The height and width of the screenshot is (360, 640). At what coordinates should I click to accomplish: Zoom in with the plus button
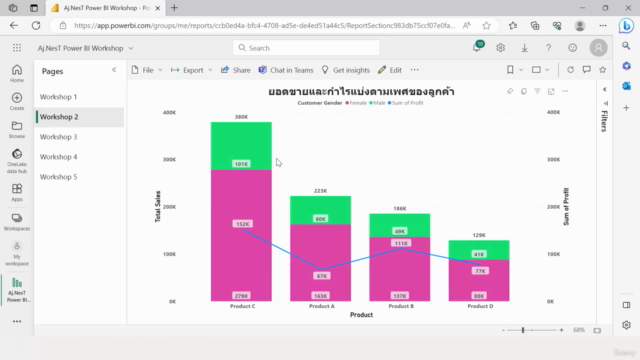coord(562,330)
